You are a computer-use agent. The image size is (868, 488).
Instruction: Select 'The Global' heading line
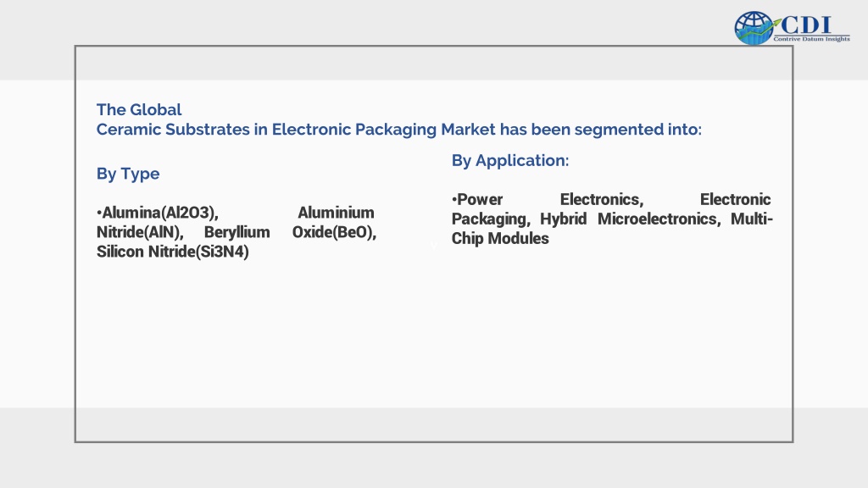click(139, 109)
